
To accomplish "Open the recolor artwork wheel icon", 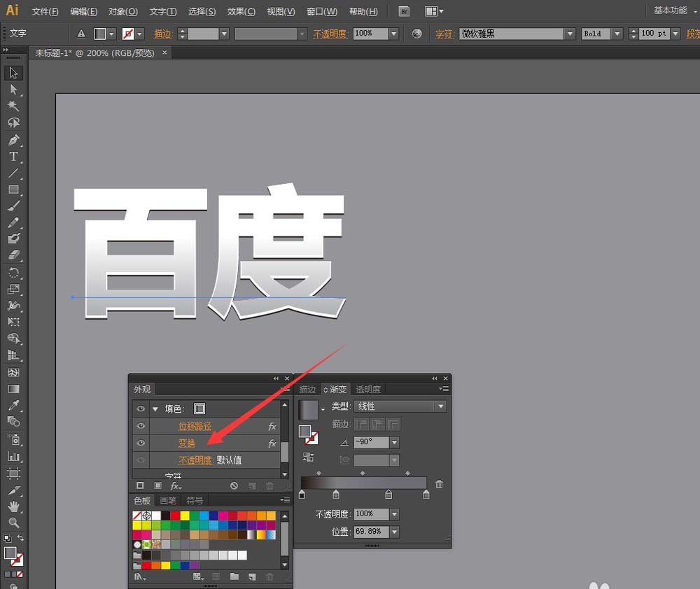I will 416,34.
